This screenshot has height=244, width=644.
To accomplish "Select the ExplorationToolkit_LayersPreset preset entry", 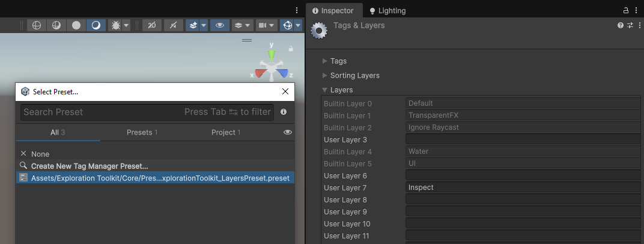I will pyautogui.click(x=160, y=178).
